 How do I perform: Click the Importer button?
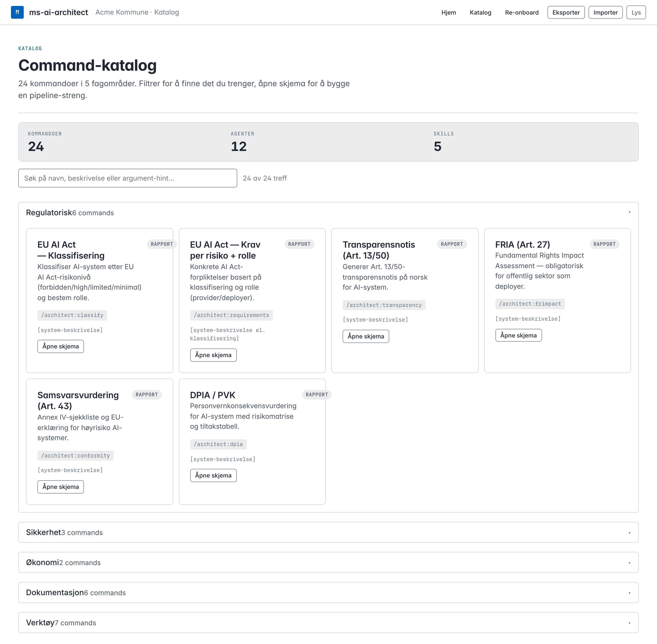click(605, 13)
